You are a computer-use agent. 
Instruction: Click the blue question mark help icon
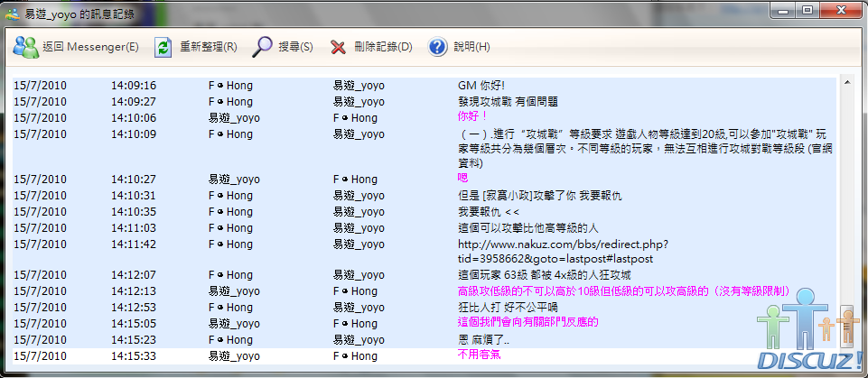437,47
